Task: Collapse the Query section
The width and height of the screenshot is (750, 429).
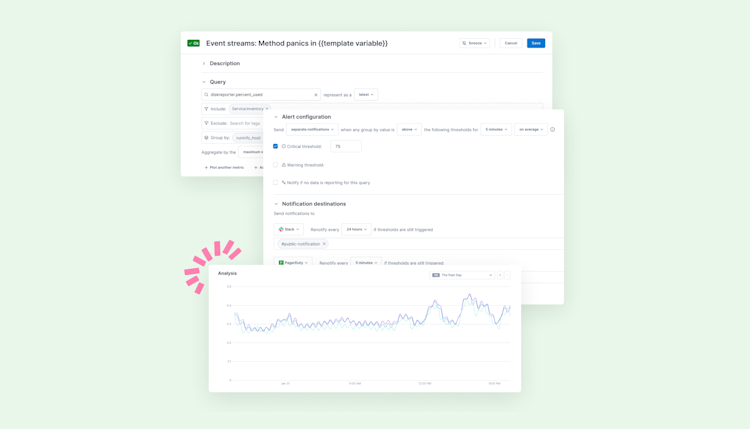Action: (x=204, y=82)
